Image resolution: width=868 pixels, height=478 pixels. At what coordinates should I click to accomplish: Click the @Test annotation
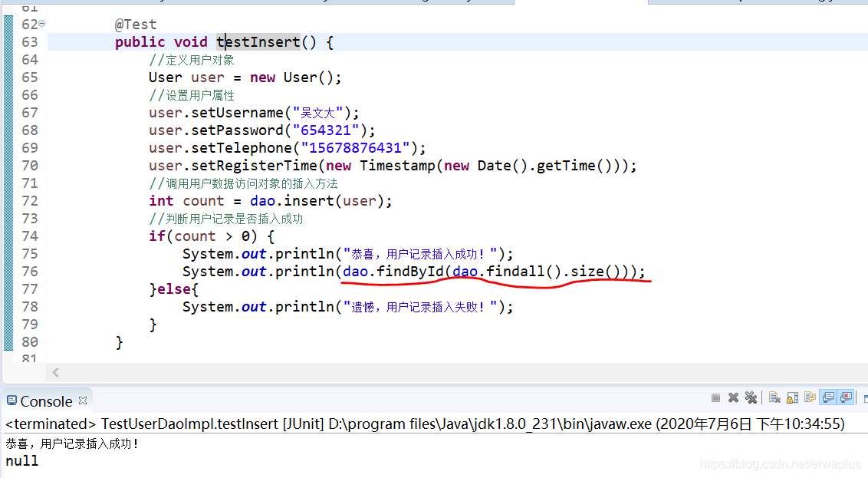tap(136, 25)
